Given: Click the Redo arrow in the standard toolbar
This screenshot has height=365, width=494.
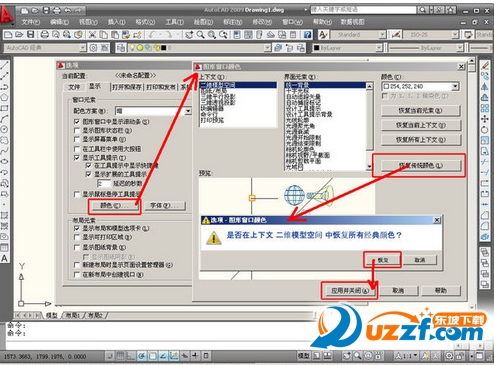Looking at the screenshot, I should (169, 35).
